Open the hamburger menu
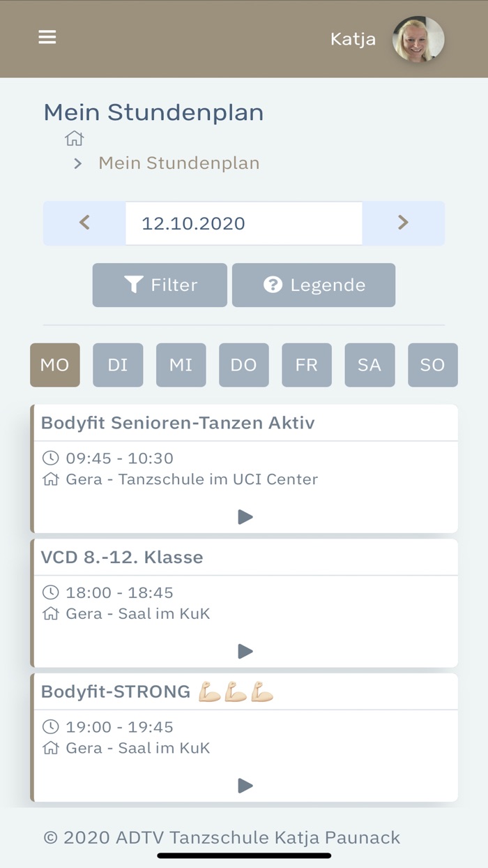488x868 pixels. [47, 37]
